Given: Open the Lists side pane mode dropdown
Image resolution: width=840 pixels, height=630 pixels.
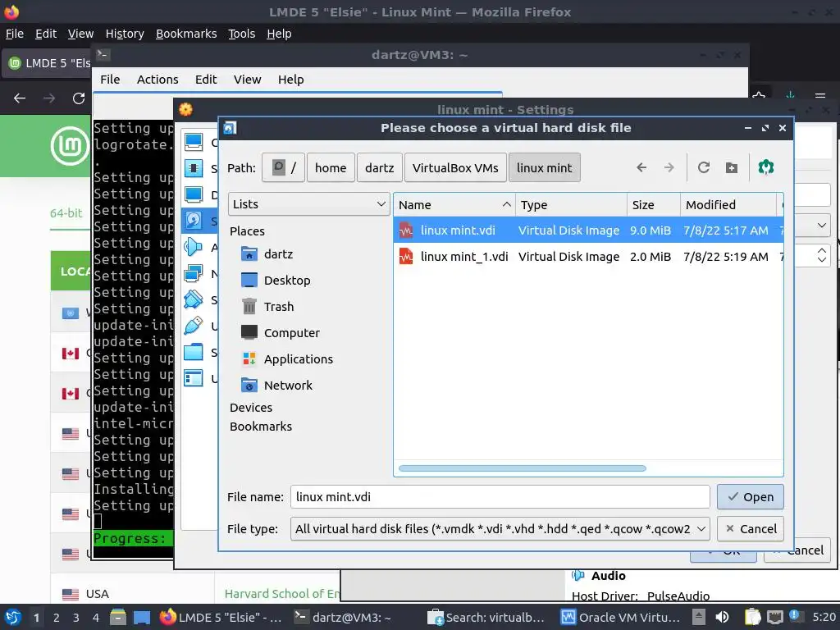Looking at the screenshot, I should point(309,204).
